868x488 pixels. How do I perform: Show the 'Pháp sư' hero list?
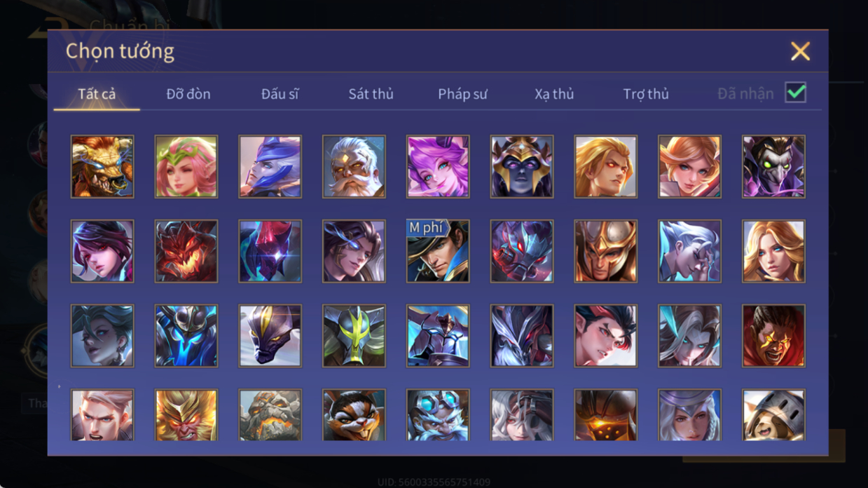462,94
